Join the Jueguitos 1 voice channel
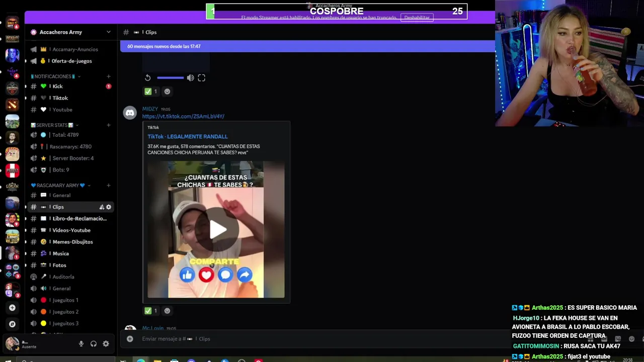 (x=70, y=300)
